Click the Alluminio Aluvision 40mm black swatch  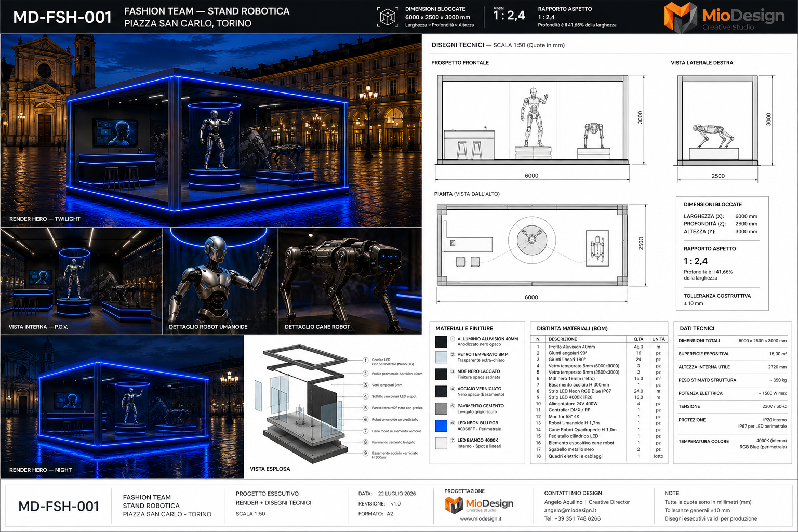click(x=441, y=341)
